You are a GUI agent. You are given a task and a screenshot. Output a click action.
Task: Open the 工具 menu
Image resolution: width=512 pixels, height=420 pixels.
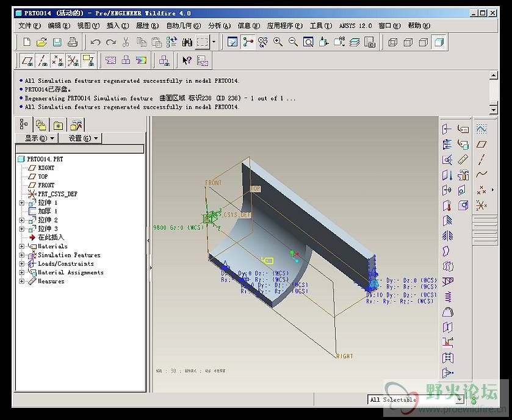tap(320, 26)
